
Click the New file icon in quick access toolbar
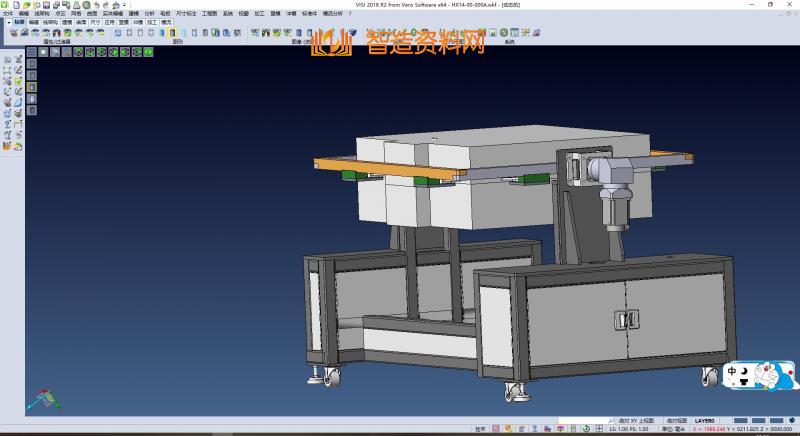click(x=15, y=5)
